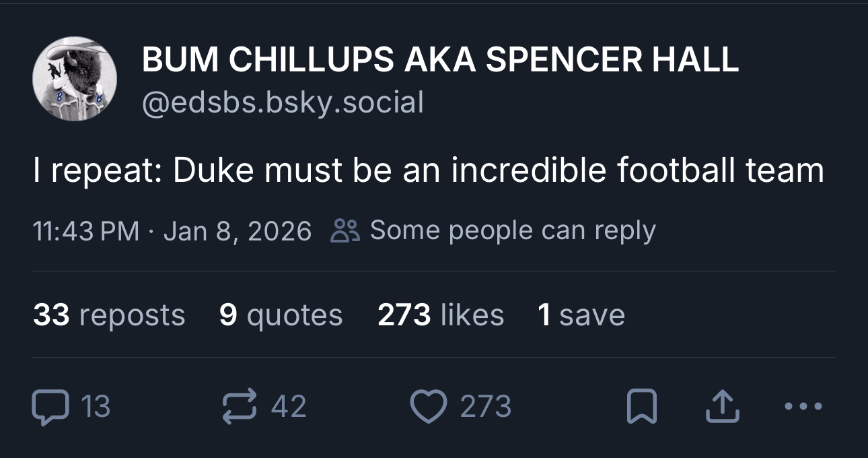Click the BUM CHILLUPS AKA SPENCER HALL name

pyautogui.click(x=440, y=61)
